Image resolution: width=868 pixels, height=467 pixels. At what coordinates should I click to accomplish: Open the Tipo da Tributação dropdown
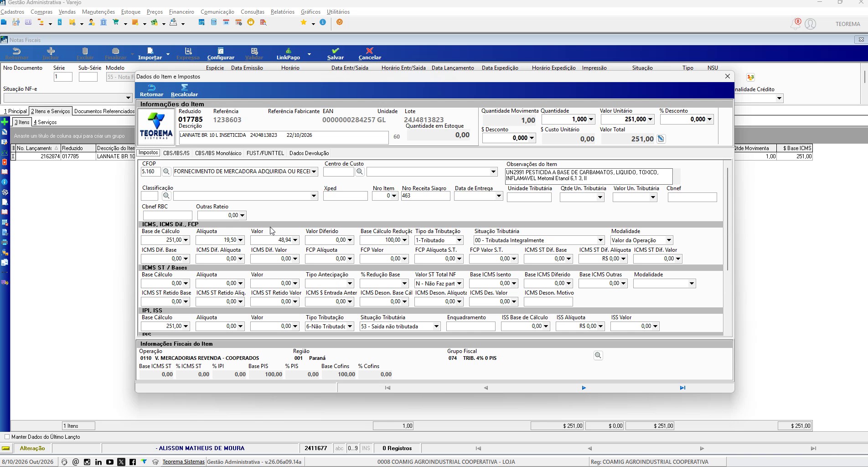coord(459,240)
